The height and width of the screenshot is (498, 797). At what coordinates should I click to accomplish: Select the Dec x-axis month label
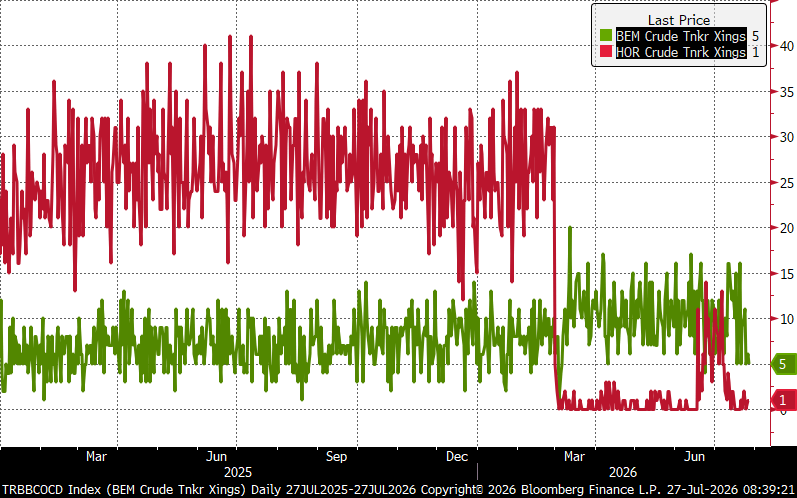pos(456,456)
